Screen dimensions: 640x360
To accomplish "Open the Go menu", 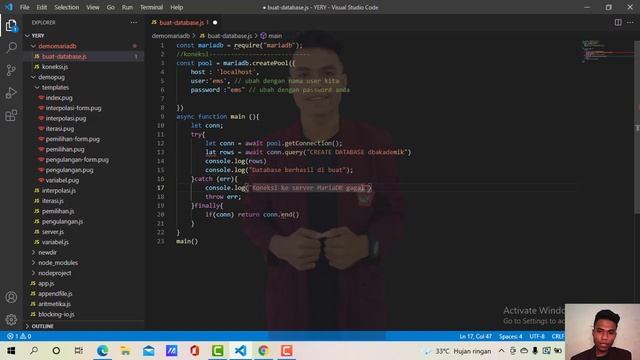I will pyautogui.click(x=111, y=7).
